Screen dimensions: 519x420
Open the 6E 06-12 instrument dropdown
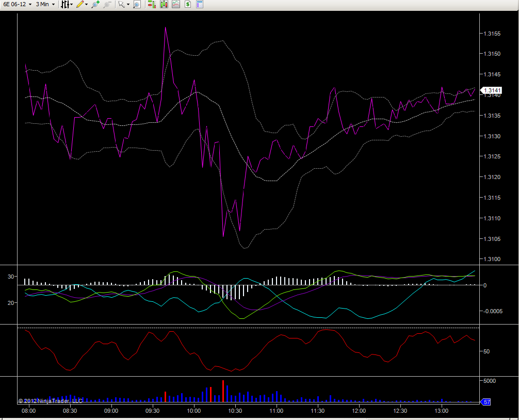pyautogui.click(x=17, y=4)
